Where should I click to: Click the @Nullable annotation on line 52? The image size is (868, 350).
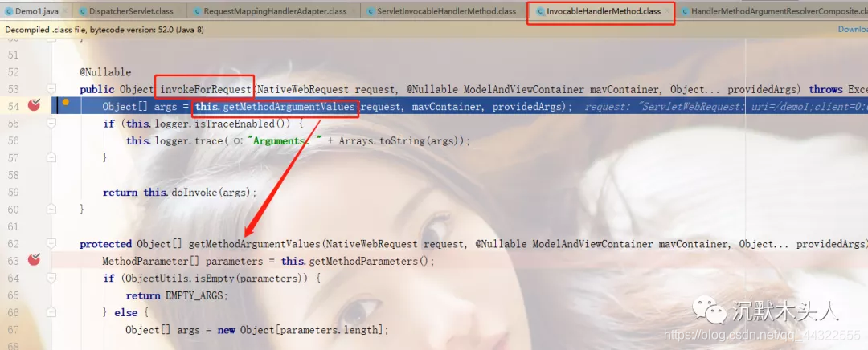[x=105, y=72]
